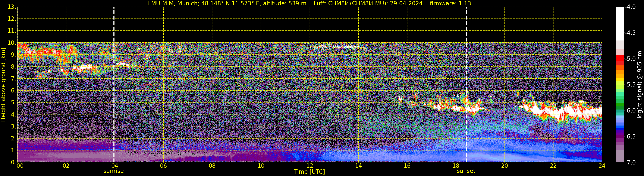Click the thin white cloud streak near 13 UTC
Viewport: 644px width, 176px height.
click(x=337, y=47)
